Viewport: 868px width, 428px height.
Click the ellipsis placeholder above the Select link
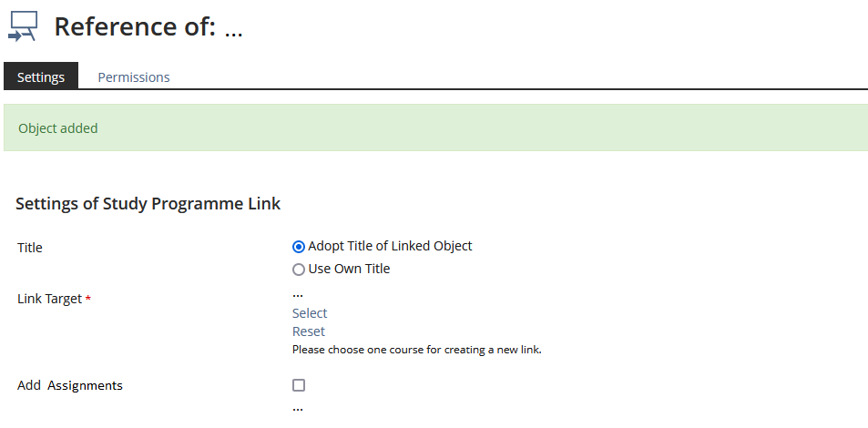tap(297, 296)
